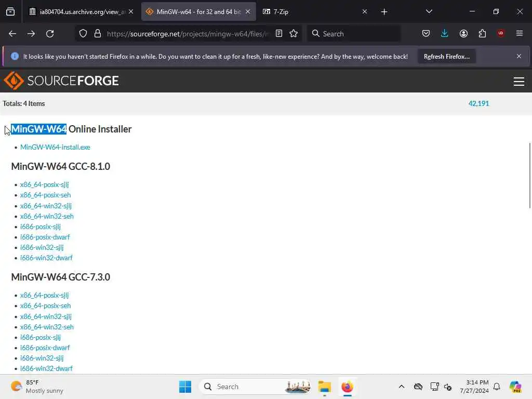
Task: Open the SourceForge hamburger menu
Action: pyautogui.click(x=519, y=82)
